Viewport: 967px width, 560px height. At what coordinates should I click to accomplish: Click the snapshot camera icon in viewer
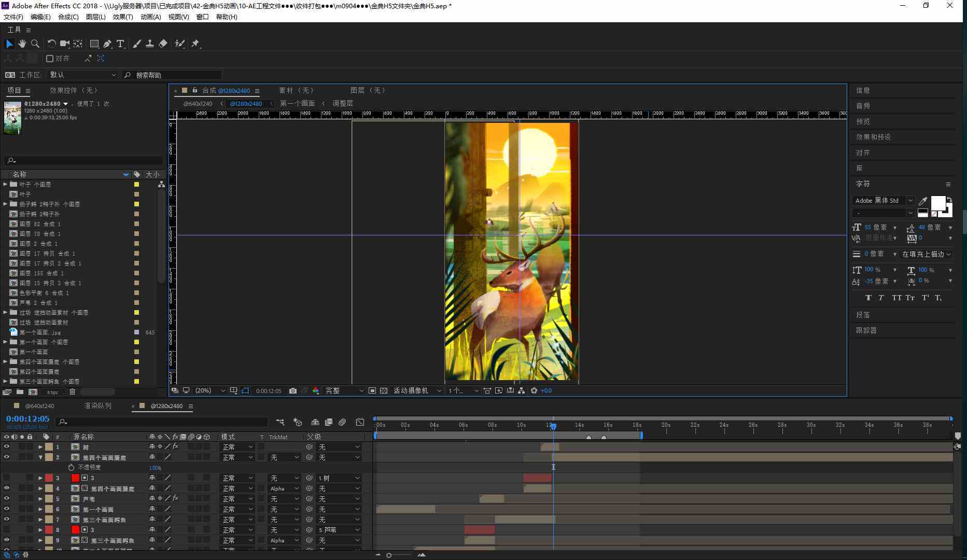tap(293, 391)
